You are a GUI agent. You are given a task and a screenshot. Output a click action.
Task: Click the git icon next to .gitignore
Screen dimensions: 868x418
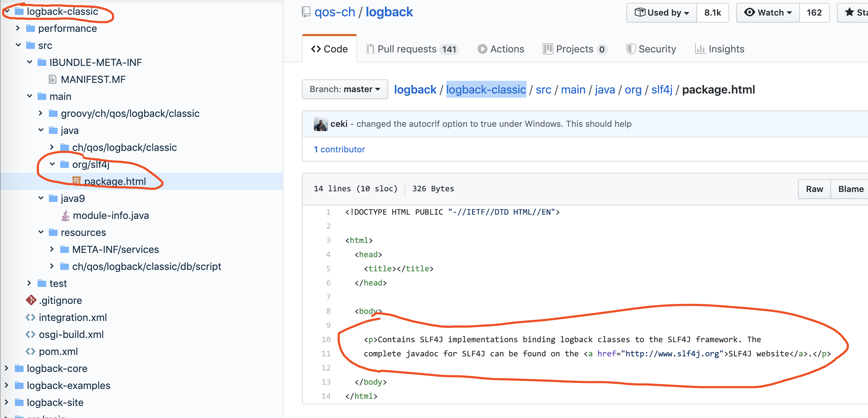tap(32, 300)
